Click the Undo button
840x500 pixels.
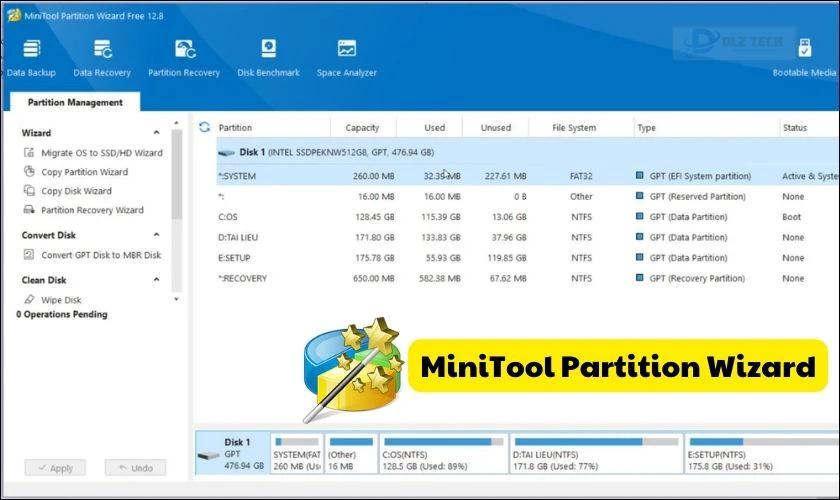click(x=136, y=468)
